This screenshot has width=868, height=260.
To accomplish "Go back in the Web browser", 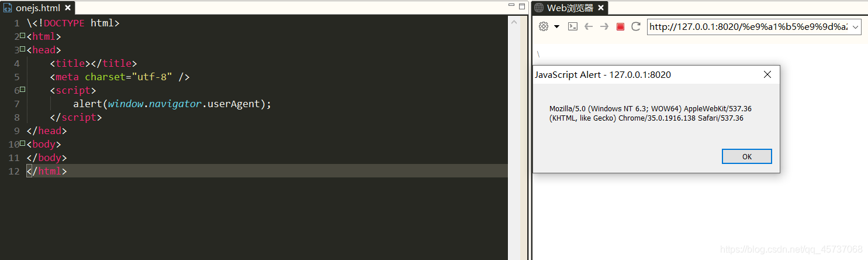I will click(x=589, y=26).
